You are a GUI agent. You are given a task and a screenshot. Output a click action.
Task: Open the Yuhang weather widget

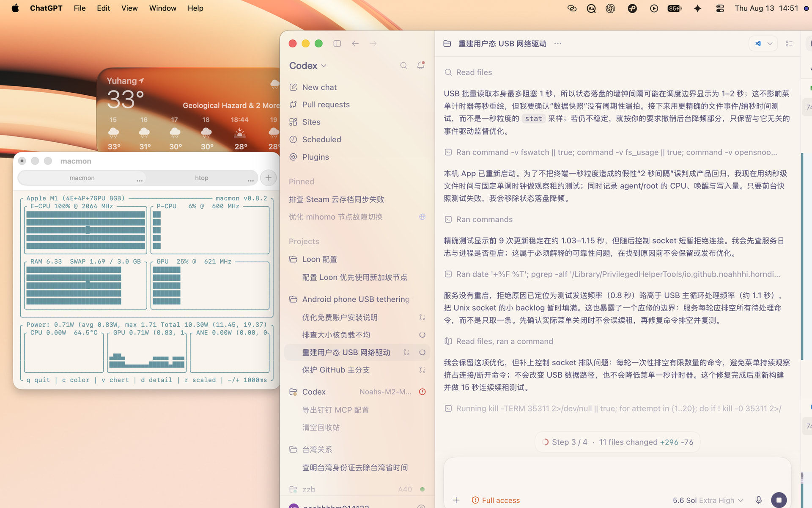point(189,110)
